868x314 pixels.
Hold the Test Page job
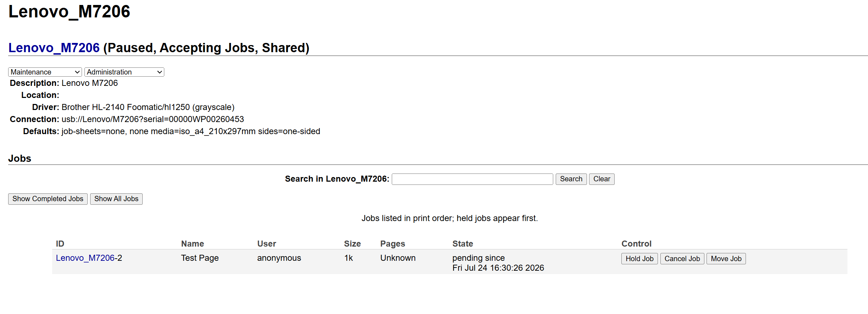[639, 259]
